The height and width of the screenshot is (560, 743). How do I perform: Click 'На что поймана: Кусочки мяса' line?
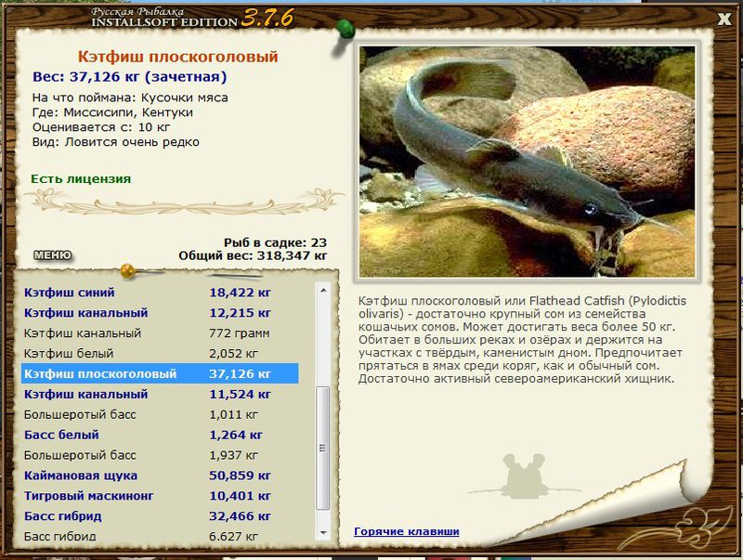(x=130, y=98)
